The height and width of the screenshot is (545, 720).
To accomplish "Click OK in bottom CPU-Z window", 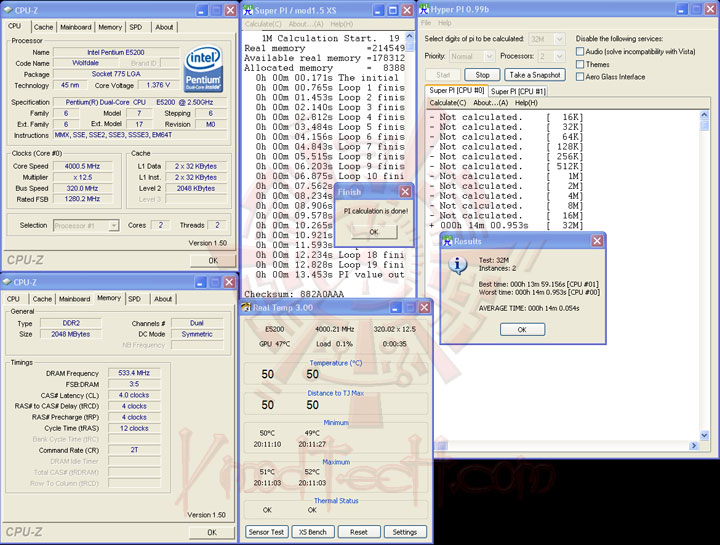I will coord(212,532).
